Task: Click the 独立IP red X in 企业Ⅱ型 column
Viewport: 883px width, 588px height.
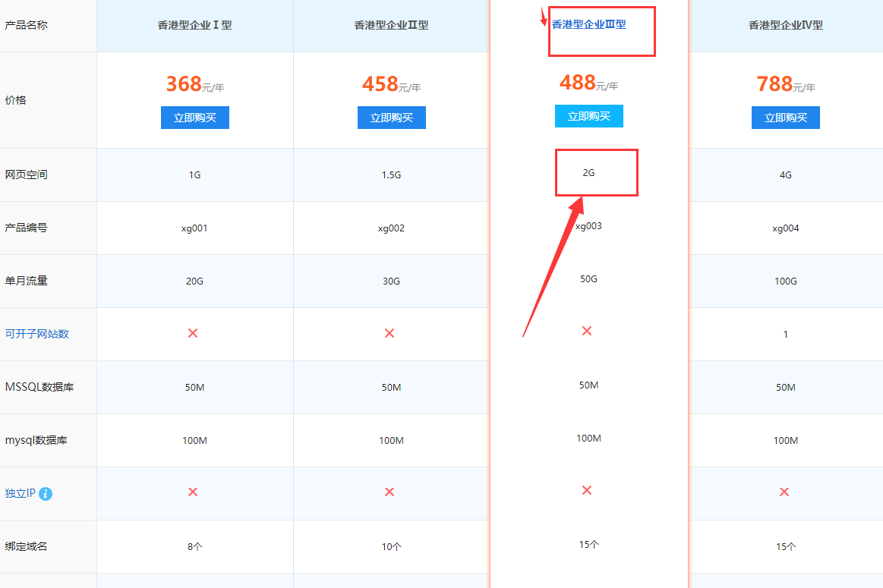Action: pyautogui.click(x=389, y=492)
